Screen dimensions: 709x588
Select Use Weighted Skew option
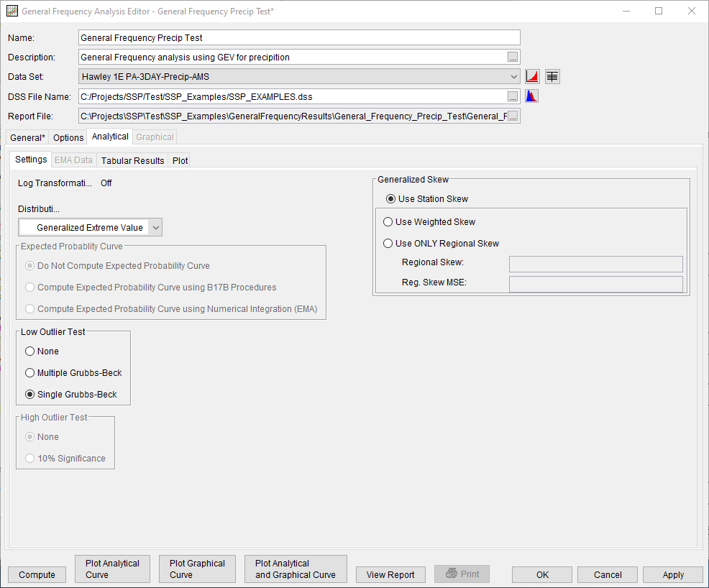pos(388,222)
